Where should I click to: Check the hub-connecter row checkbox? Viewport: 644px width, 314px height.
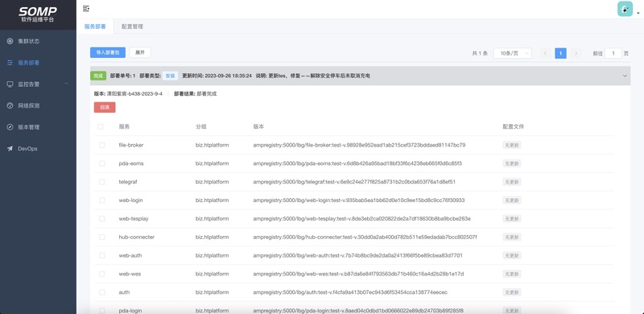(x=102, y=238)
